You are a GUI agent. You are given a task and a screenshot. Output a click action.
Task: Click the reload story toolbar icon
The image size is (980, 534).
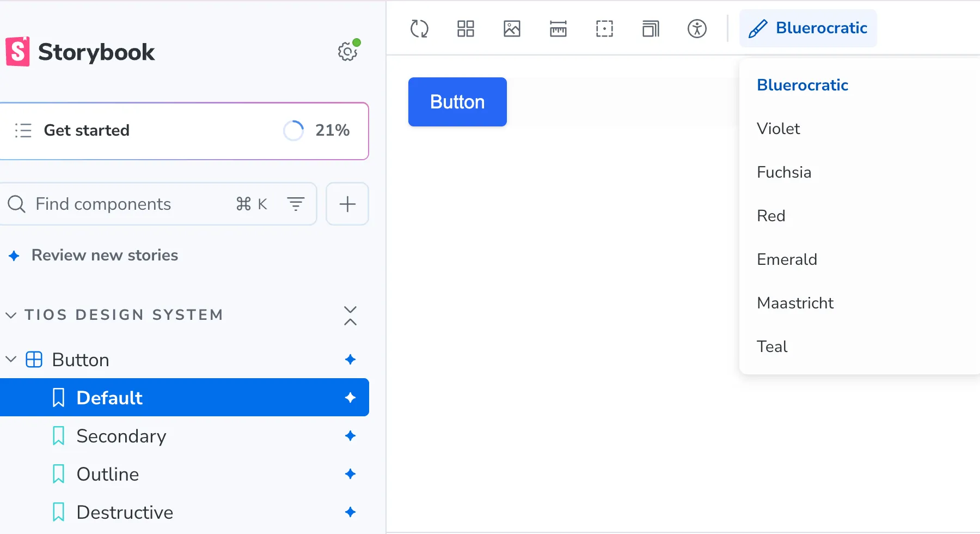click(419, 28)
